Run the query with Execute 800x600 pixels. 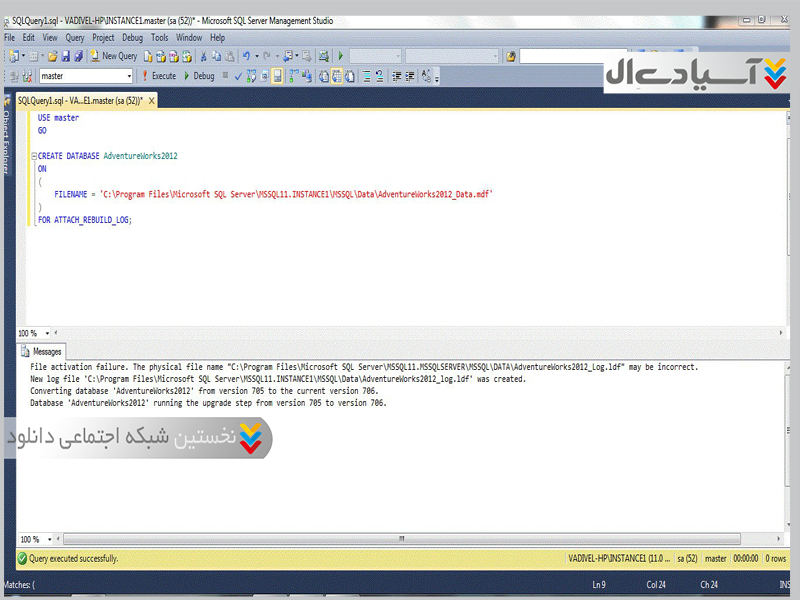click(x=158, y=76)
